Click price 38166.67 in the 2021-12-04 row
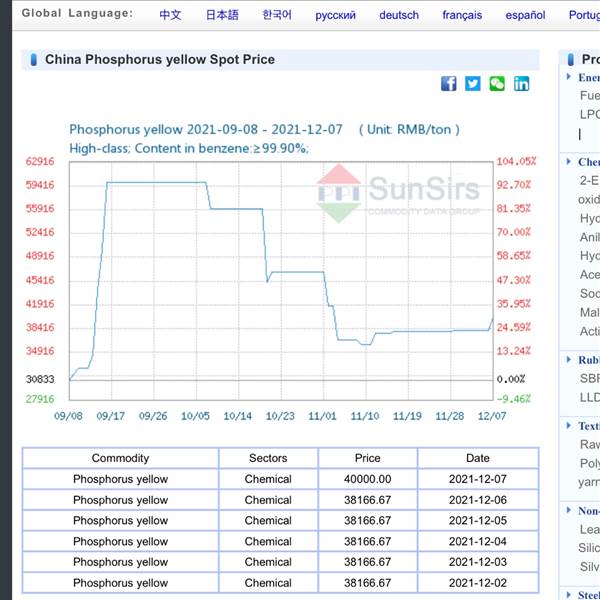Viewport: 600px width, 600px height. (368, 541)
